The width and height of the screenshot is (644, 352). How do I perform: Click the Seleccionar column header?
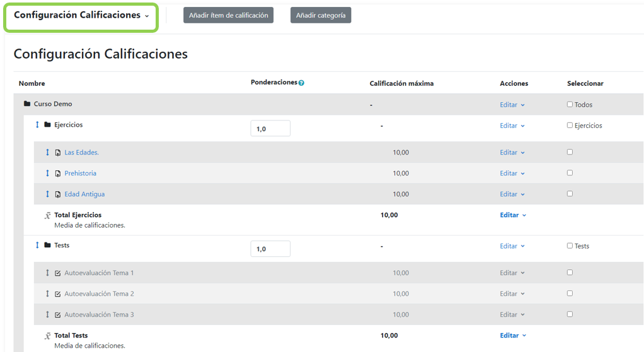(585, 83)
